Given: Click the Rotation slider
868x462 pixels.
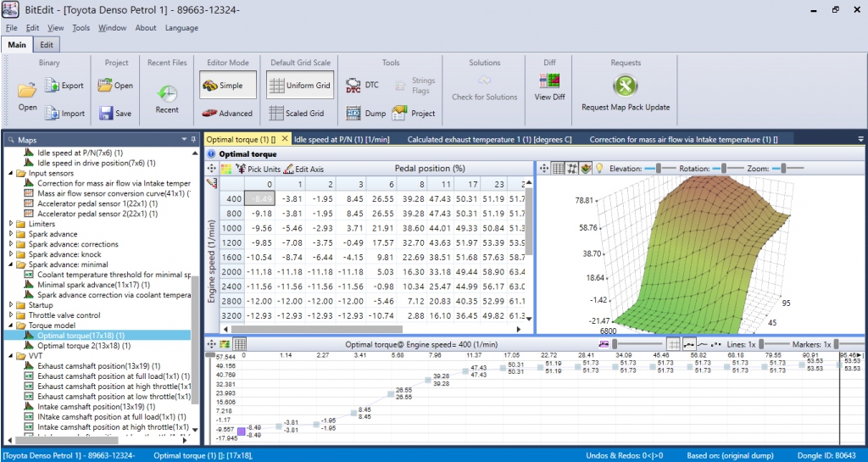Looking at the screenshot, I should pyautogui.click(x=727, y=168).
